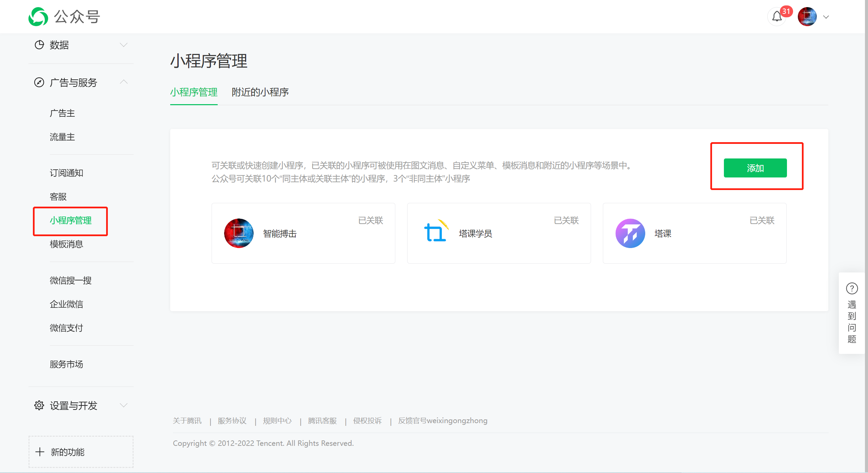
Task: Switch to 附近的小程序 tab
Action: pyautogui.click(x=260, y=92)
